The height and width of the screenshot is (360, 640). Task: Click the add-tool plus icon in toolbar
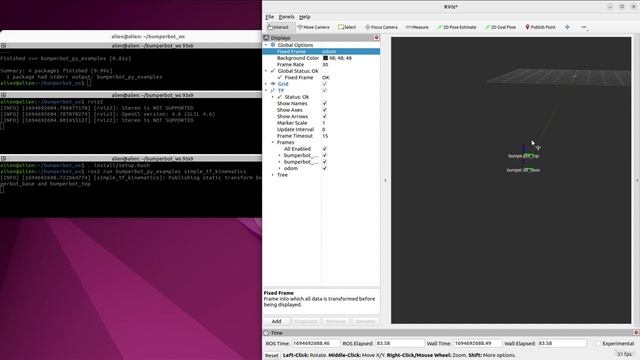point(567,27)
